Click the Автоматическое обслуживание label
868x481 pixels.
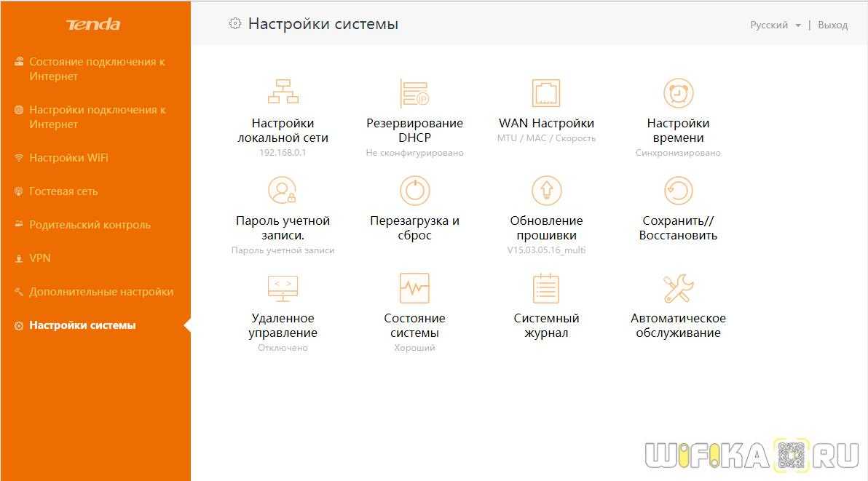pos(678,326)
